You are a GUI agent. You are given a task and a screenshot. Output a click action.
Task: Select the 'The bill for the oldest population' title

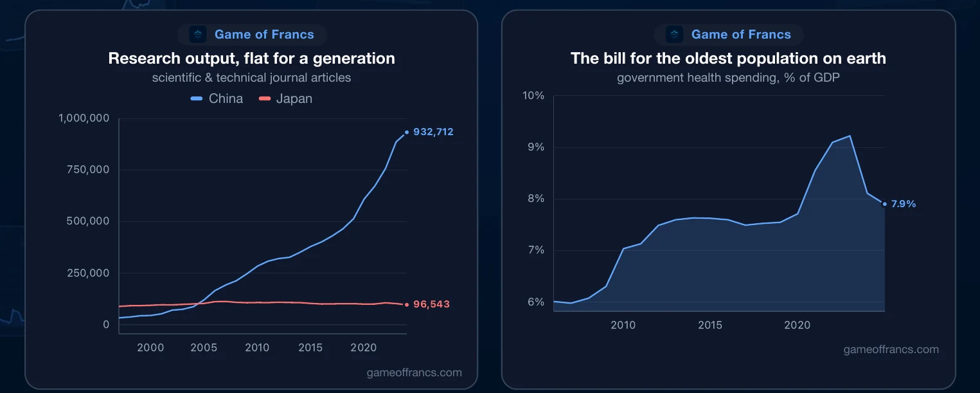click(728, 59)
